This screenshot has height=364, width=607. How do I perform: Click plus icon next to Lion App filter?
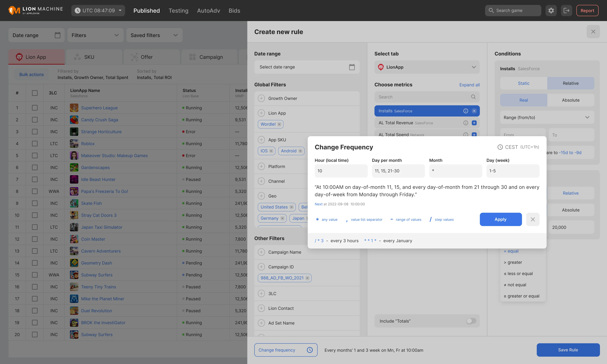point(261,113)
